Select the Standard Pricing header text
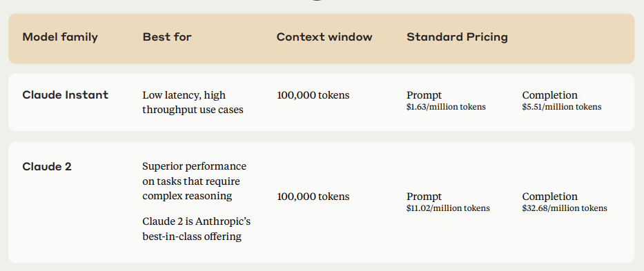The width and height of the screenshot is (644, 271). click(457, 37)
